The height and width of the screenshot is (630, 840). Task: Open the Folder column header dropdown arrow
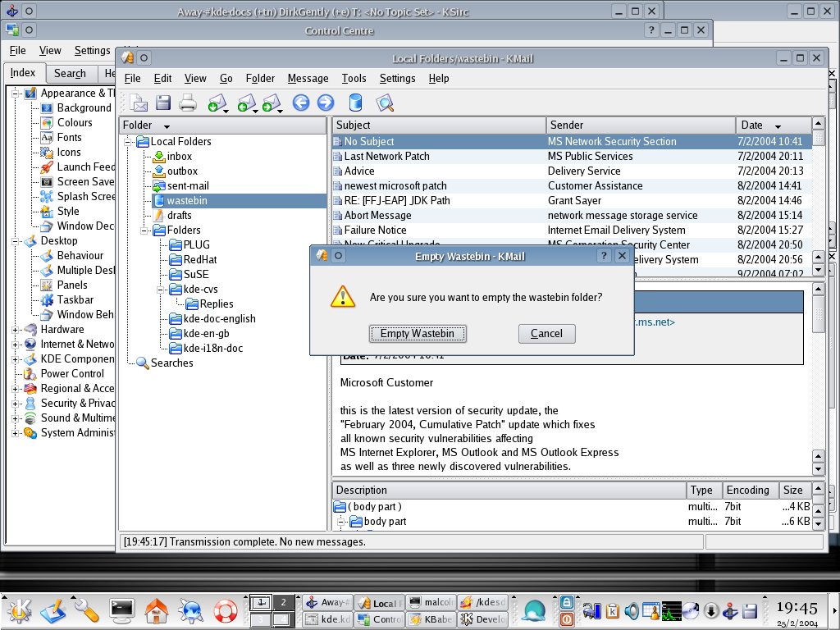pos(167,126)
